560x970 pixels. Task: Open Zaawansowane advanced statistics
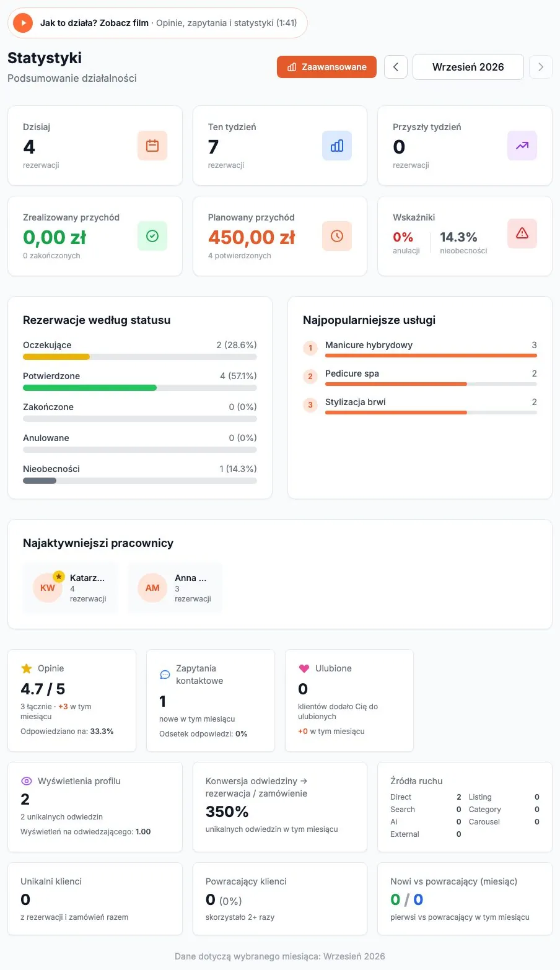click(x=326, y=67)
